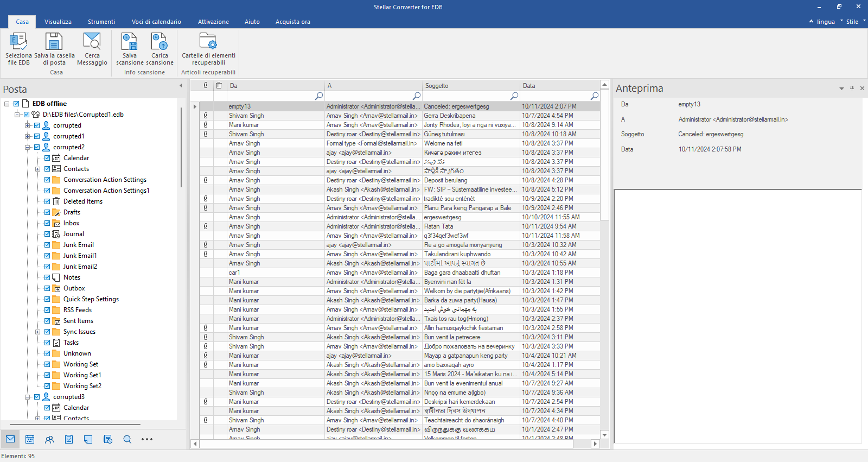Open the Stile style menu
Screen dimensions: 868x462
(x=853, y=22)
